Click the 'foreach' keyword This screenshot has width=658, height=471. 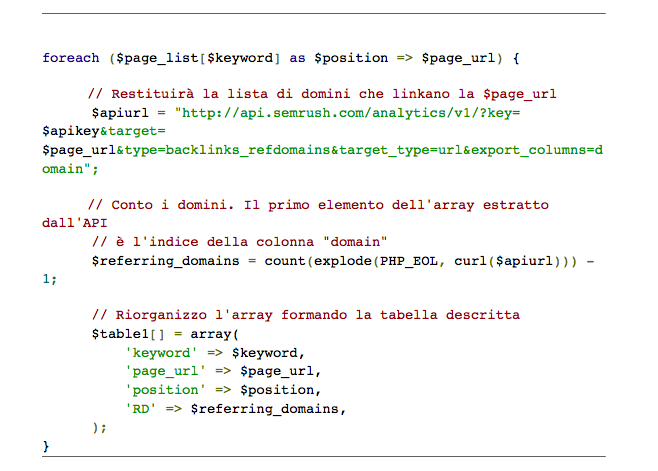pos(71,58)
